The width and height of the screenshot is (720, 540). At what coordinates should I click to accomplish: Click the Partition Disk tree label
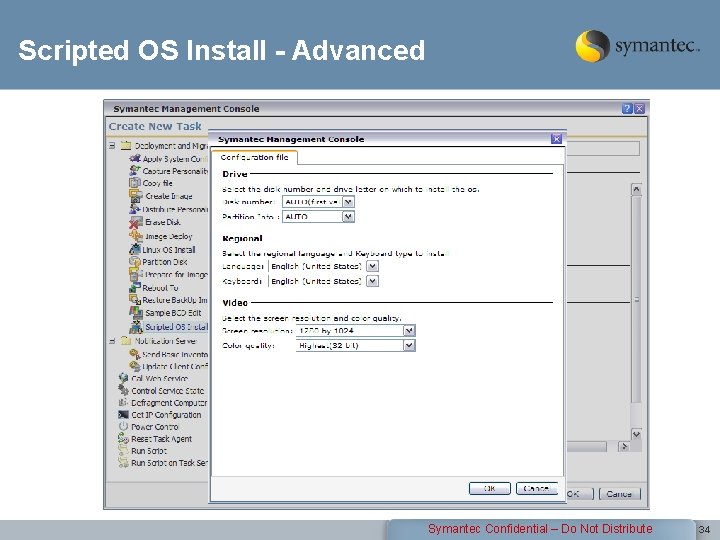[164, 262]
